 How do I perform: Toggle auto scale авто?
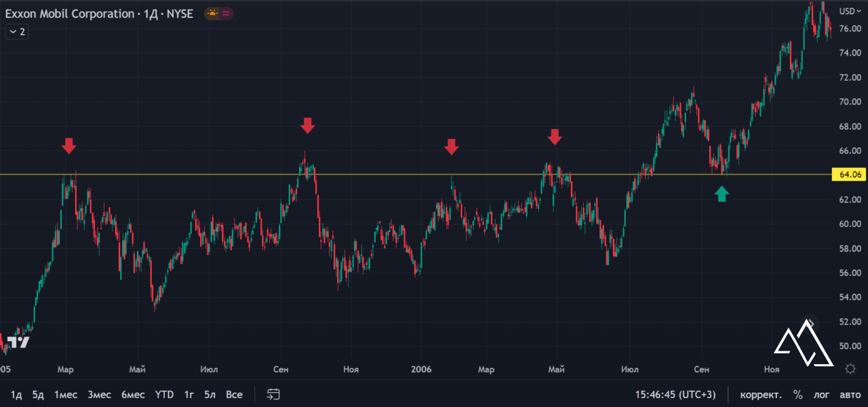pyautogui.click(x=850, y=394)
